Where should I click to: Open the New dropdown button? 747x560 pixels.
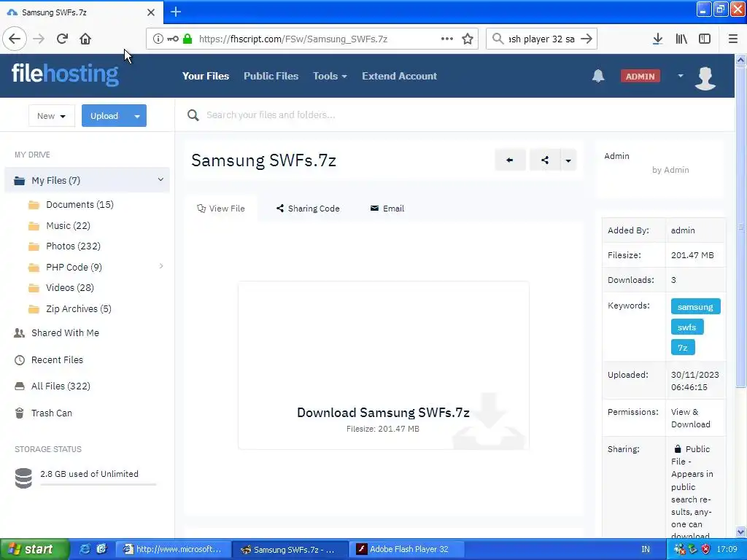pos(52,116)
